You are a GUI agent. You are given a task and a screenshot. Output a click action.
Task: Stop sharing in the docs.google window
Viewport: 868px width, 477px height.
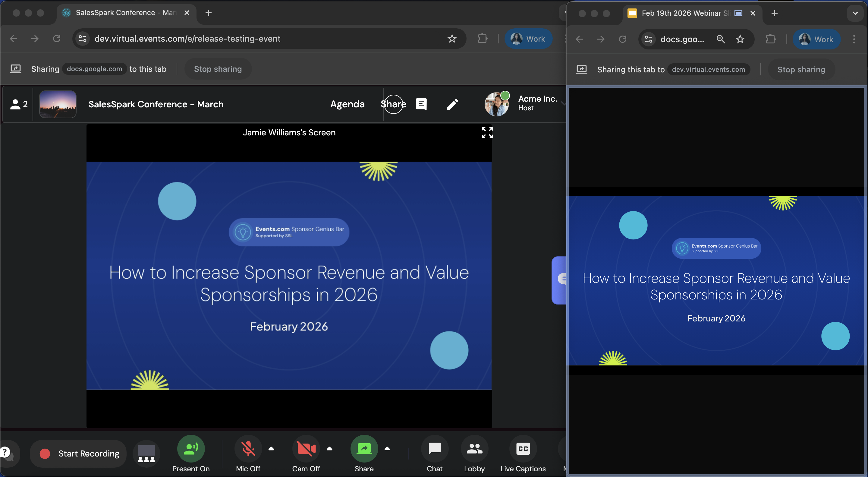pos(801,69)
